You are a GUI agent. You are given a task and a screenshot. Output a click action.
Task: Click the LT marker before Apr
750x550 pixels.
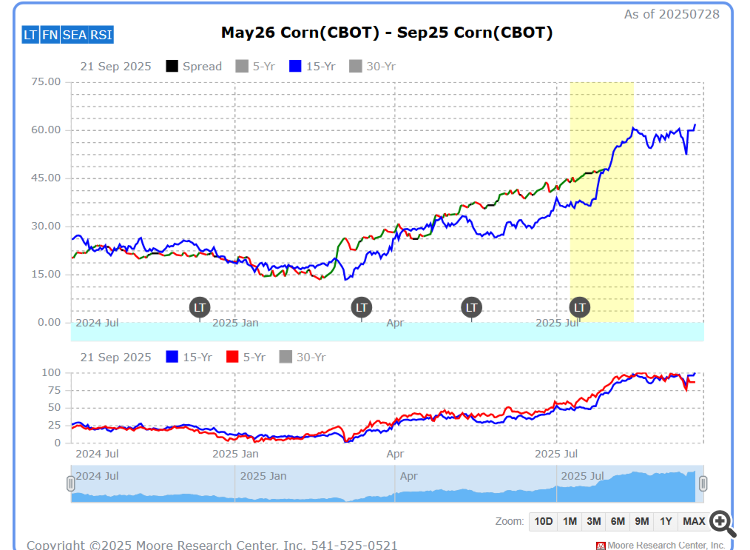coord(361,308)
